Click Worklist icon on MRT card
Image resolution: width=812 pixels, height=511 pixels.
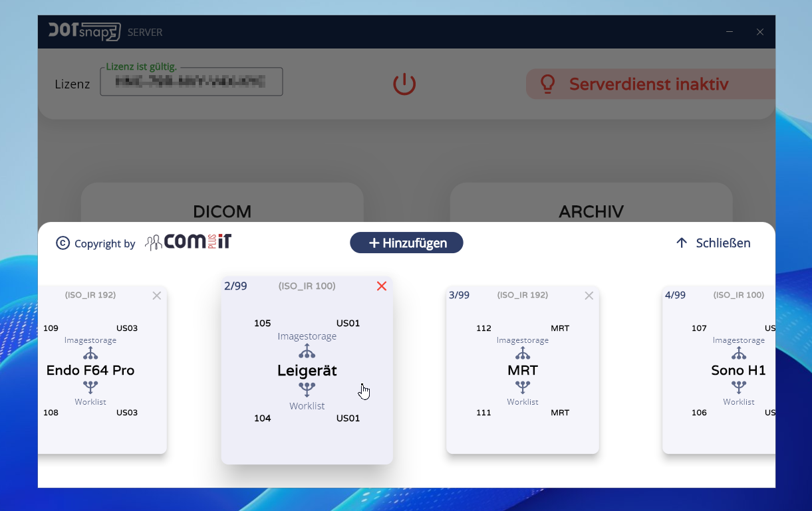[523, 387]
